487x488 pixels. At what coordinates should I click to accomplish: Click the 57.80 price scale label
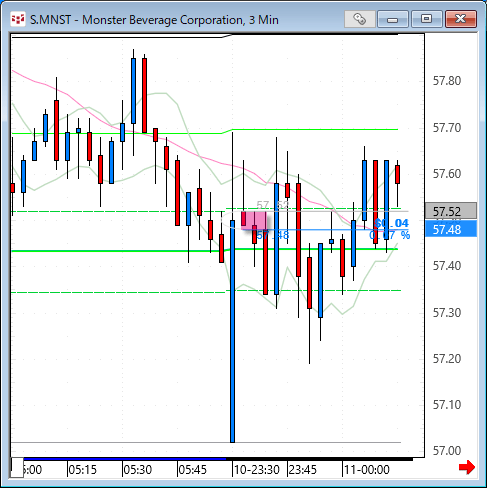pyautogui.click(x=447, y=81)
